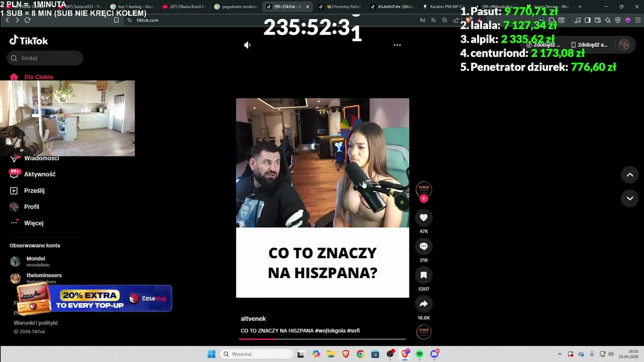This screenshot has height=362, width=644.
Task: Open the profile avatar at top right
Action: [624, 45]
